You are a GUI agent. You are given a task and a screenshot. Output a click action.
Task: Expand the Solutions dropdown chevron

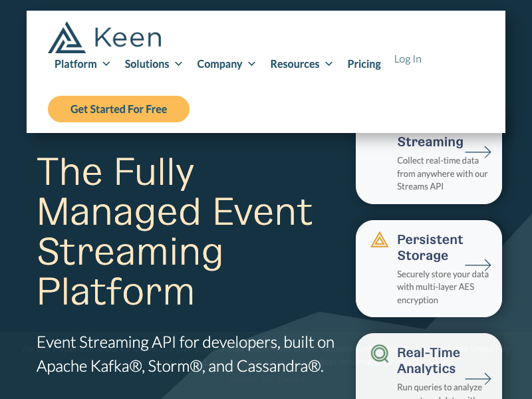[x=178, y=63]
